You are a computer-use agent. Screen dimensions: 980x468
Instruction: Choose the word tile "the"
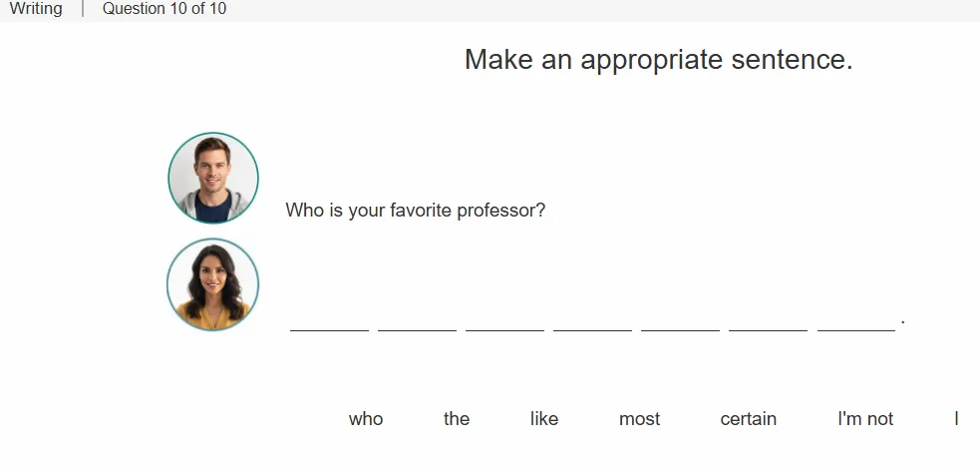point(457,418)
